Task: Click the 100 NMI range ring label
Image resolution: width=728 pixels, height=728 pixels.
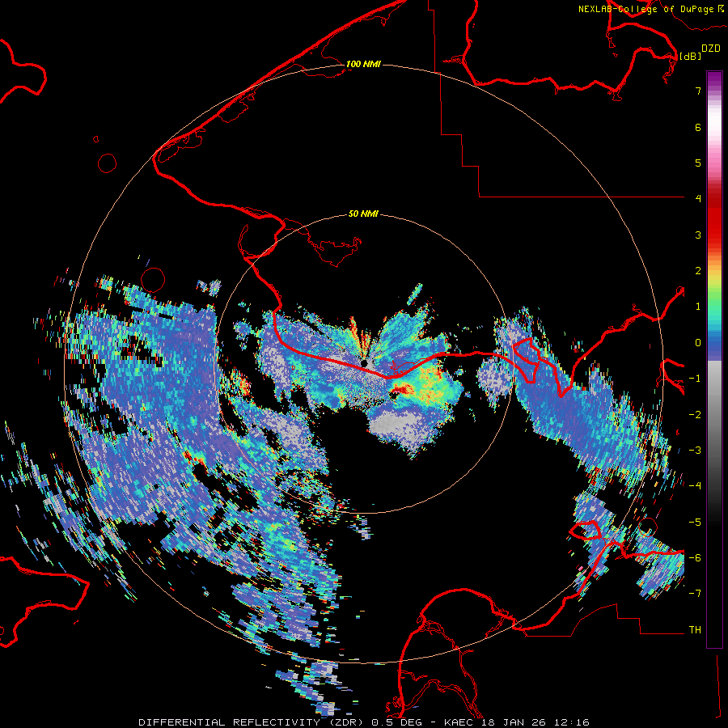Action: click(363, 64)
